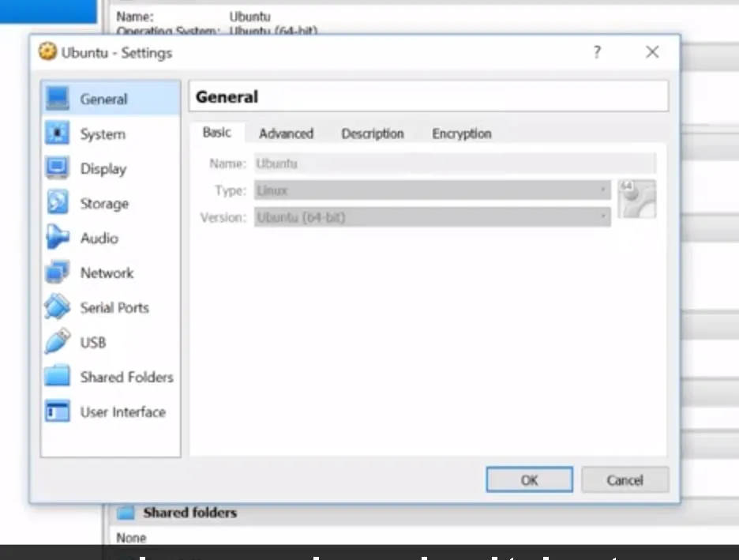The width and height of the screenshot is (739, 560).
Task: Switch to the Advanced tab
Action: tap(286, 133)
